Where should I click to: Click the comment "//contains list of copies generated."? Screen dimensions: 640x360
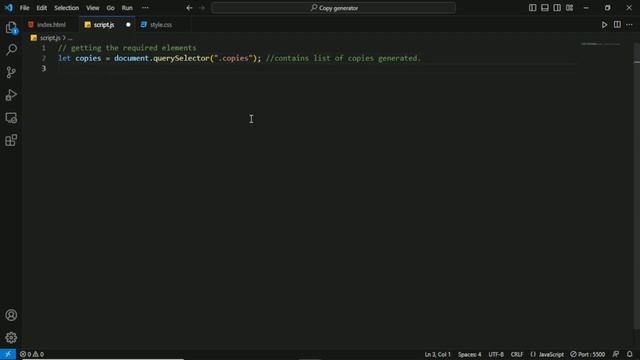[343, 58]
